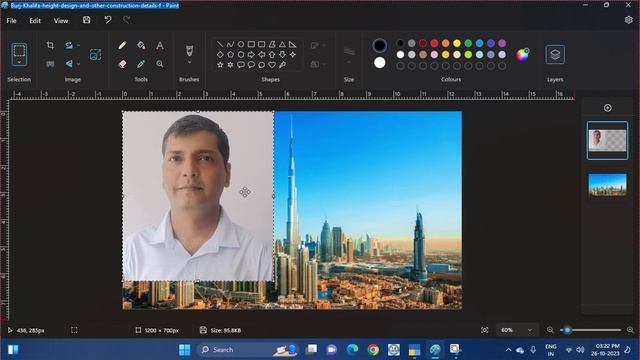This screenshot has width=640, height=360.
Task: Open the Windows Start menu
Action: (x=184, y=350)
